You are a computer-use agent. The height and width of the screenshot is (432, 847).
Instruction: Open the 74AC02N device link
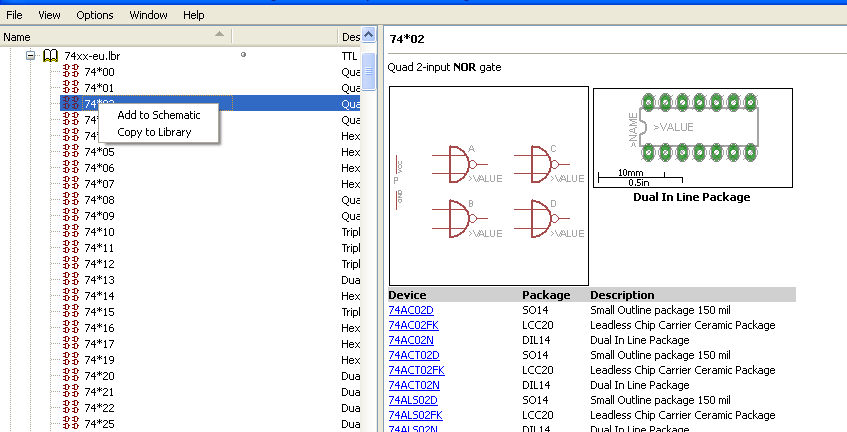(411, 340)
